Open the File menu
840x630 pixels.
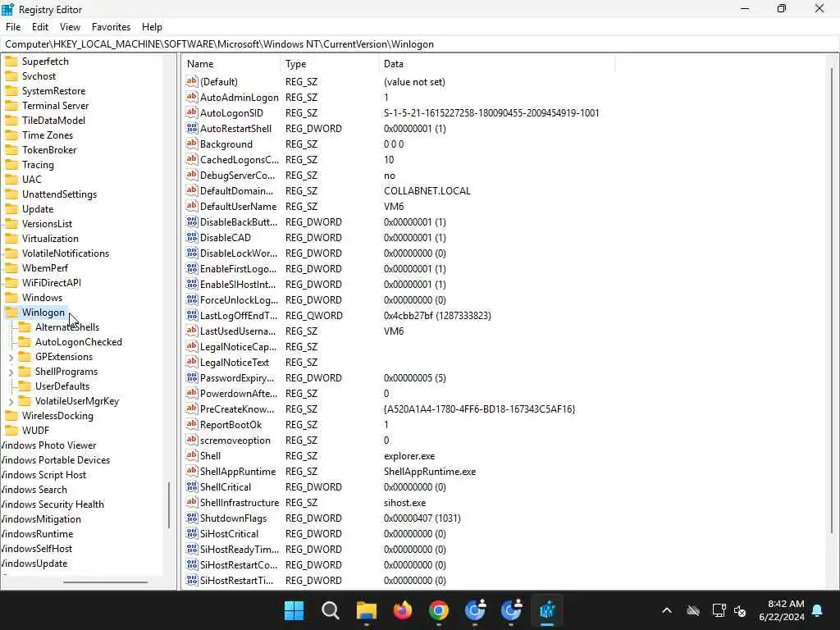(13, 27)
